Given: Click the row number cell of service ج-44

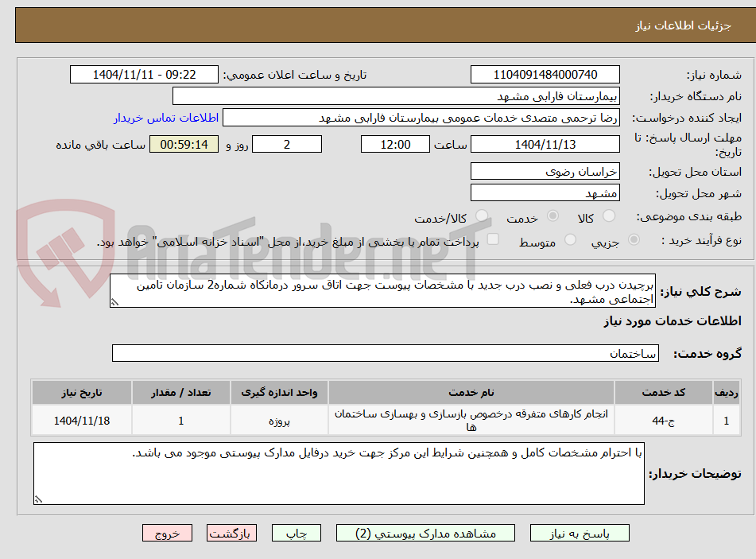Looking at the screenshot, I should tap(726, 421).
